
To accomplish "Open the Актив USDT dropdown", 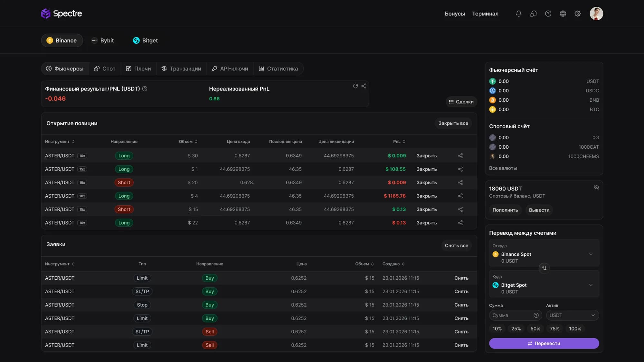I will click(x=573, y=315).
